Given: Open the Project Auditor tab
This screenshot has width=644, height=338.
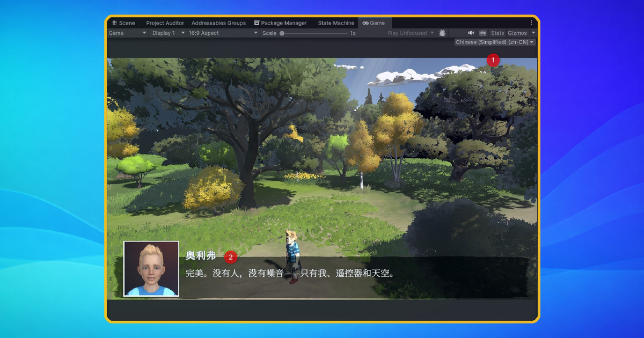Looking at the screenshot, I should click(165, 23).
